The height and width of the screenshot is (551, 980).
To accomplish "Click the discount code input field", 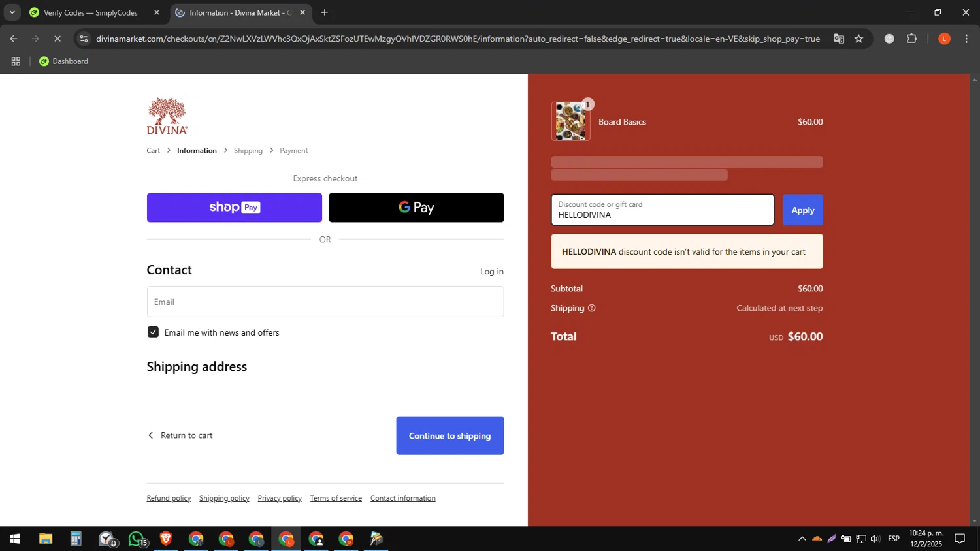I will [x=662, y=210].
